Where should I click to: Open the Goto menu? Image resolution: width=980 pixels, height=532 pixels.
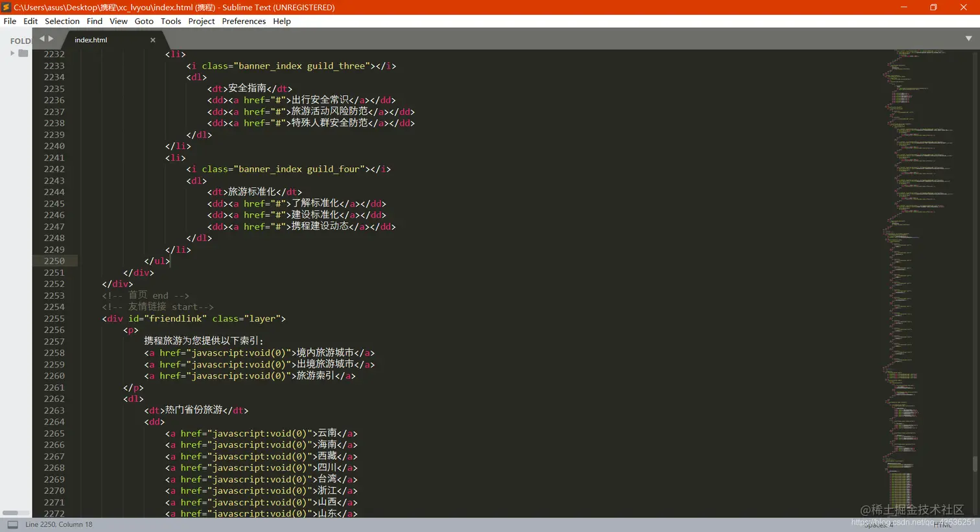(144, 21)
